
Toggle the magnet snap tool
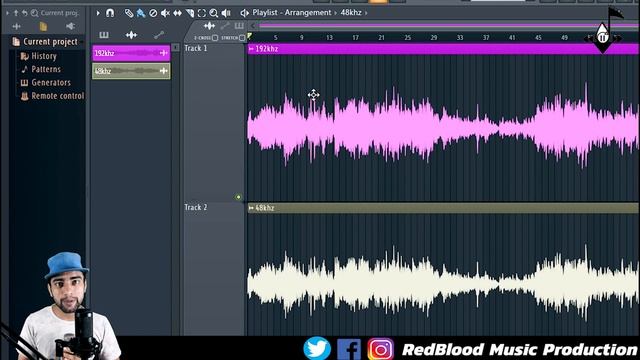pyautogui.click(x=110, y=13)
